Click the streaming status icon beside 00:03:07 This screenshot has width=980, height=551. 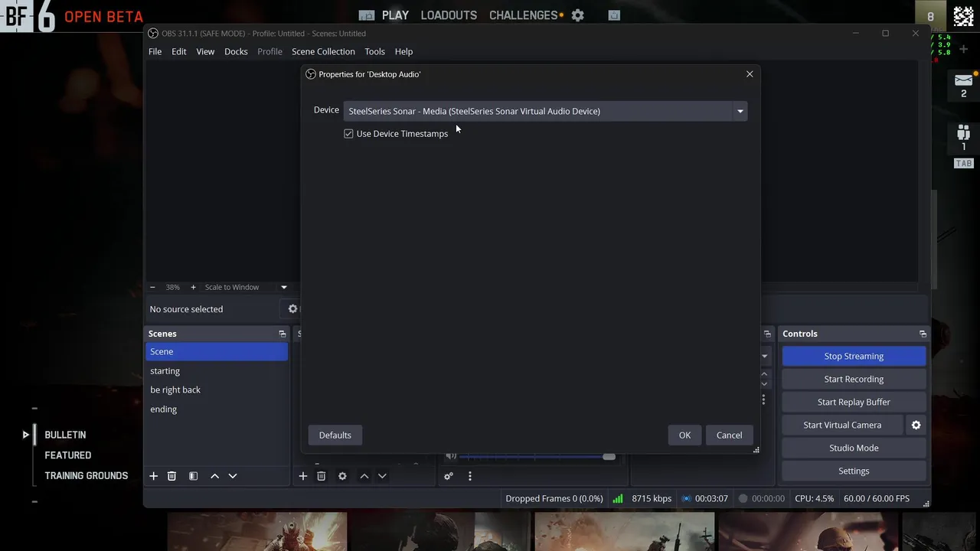click(x=686, y=498)
